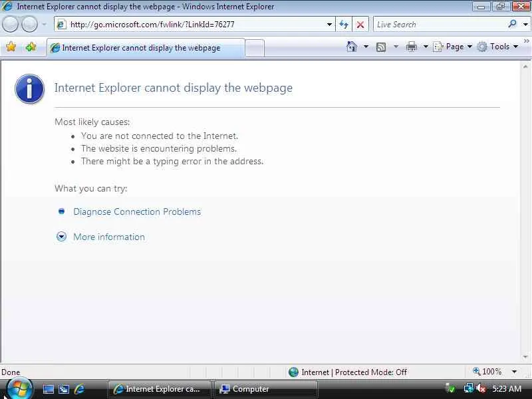Open a new blank tab
The height and width of the screenshot is (399, 532).
click(x=255, y=48)
